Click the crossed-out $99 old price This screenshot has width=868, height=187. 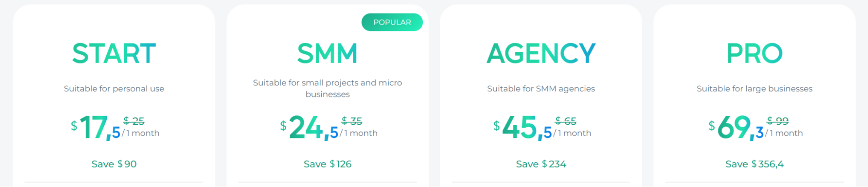(x=778, y=120)
